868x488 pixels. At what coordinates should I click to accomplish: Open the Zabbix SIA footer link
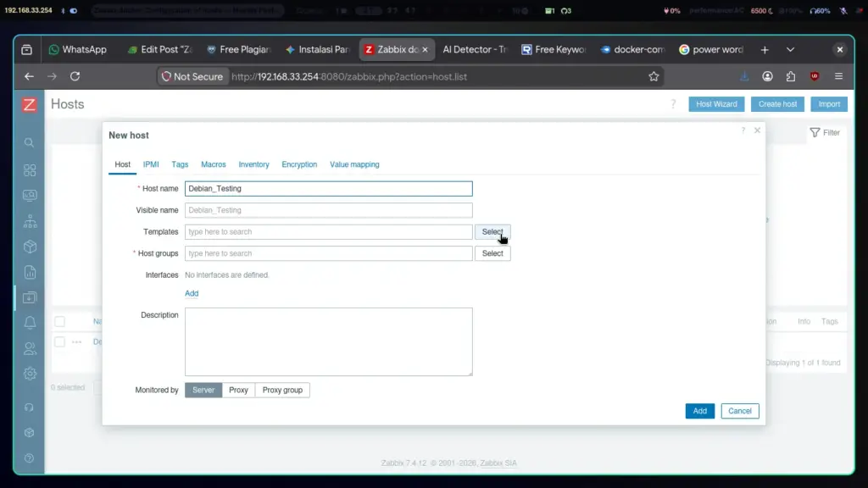[x=498, y=463]
